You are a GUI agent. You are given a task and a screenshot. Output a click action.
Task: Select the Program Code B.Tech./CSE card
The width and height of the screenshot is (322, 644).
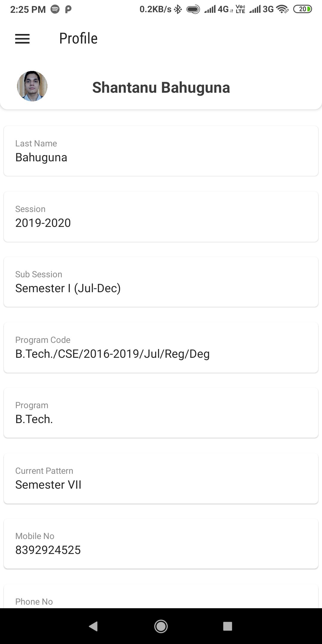coord(161,348)
